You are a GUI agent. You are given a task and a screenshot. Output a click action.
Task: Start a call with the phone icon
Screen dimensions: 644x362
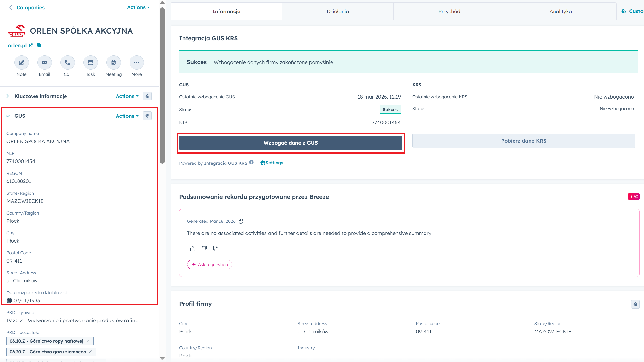click(67, 63)
